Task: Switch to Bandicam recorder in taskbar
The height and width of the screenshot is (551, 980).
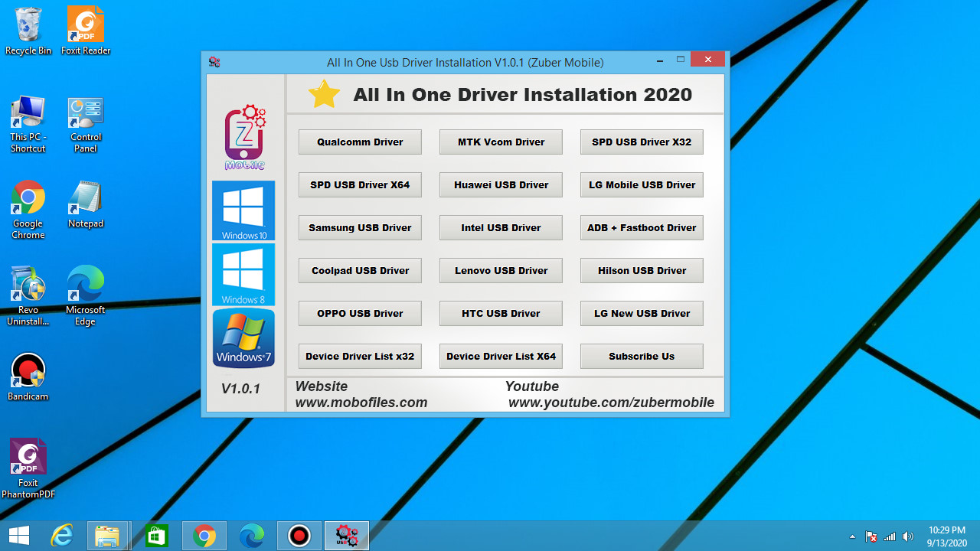Action: pyautogui.click(x=299, y=536)
